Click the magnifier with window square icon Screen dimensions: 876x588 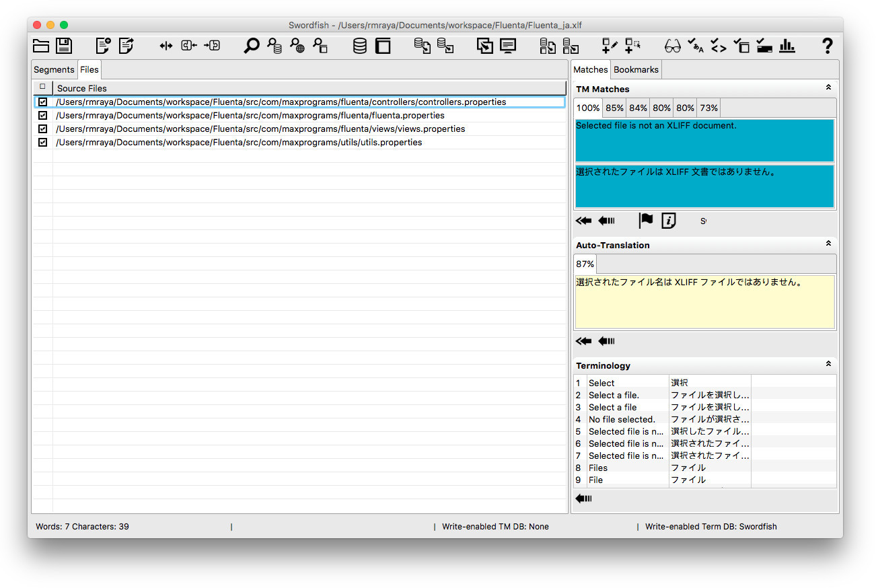[320, 46]
